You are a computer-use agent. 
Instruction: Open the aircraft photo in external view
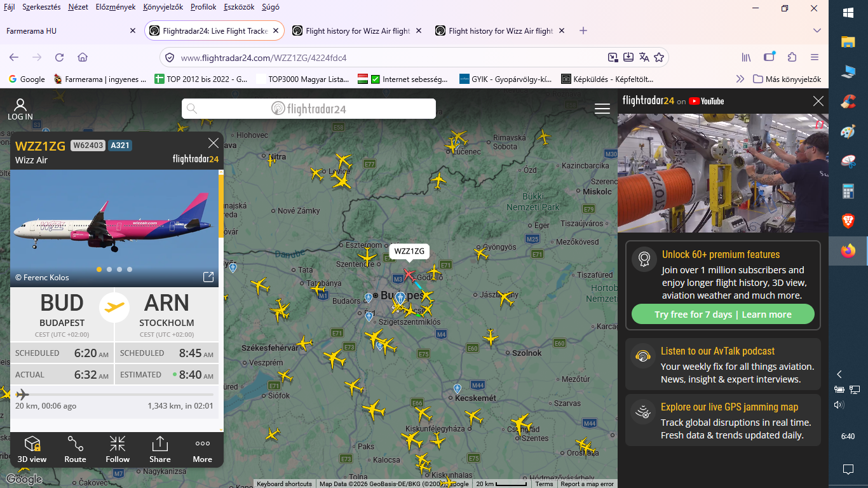coord(208,277)
